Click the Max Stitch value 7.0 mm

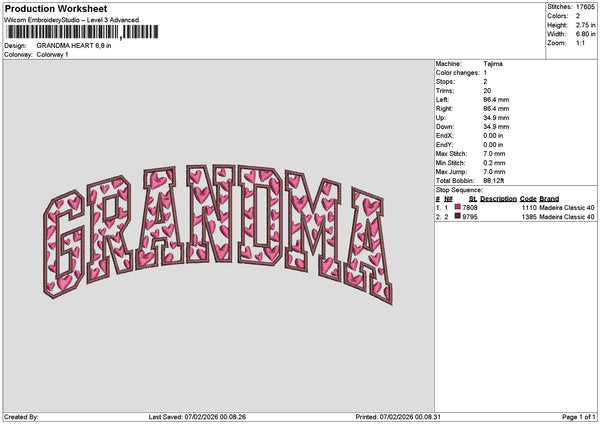(x=494, y=154)
